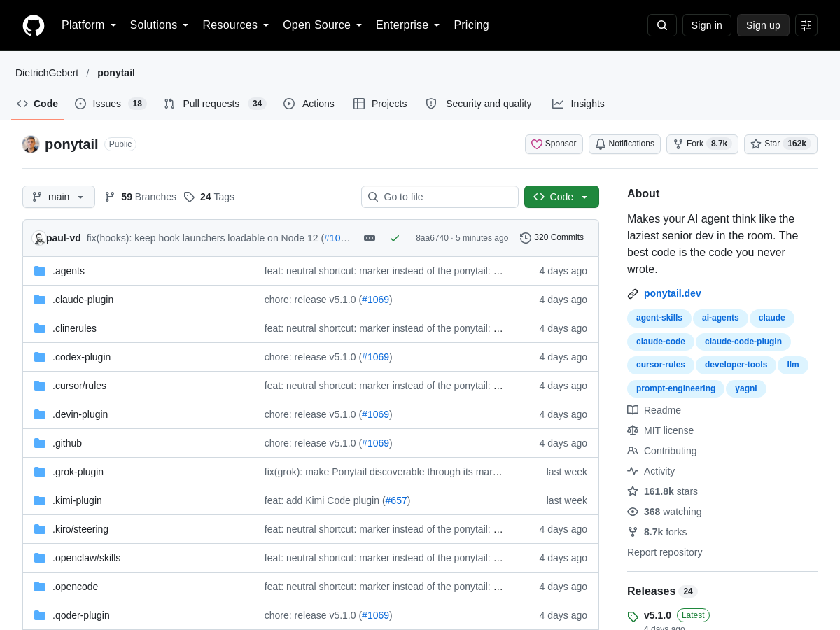Click the .github folder icon

(40, 443)
